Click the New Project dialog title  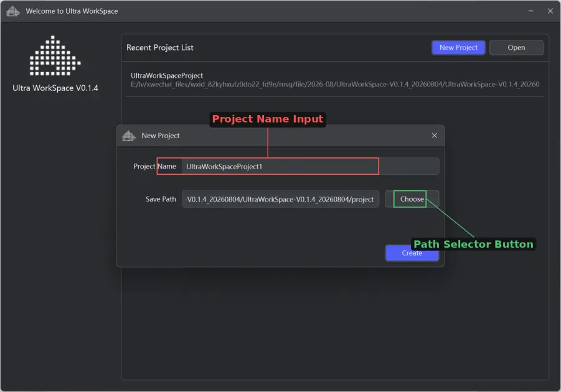point(160,136)
